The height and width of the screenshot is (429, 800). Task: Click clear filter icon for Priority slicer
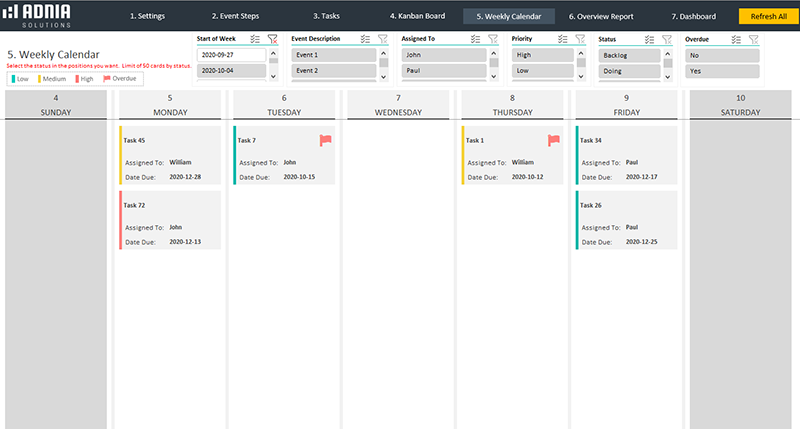pyautogui.click(x=578, y=38)
